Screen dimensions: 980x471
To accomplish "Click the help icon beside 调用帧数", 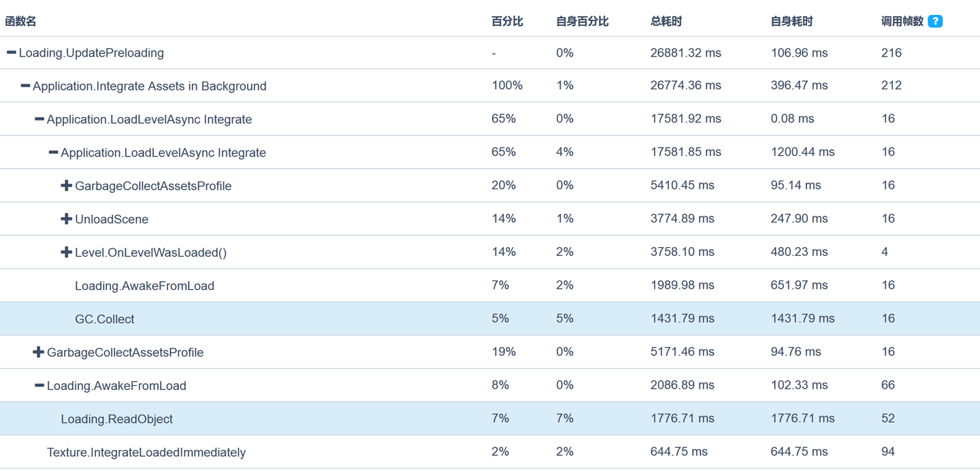I will [x=935, y=21].
